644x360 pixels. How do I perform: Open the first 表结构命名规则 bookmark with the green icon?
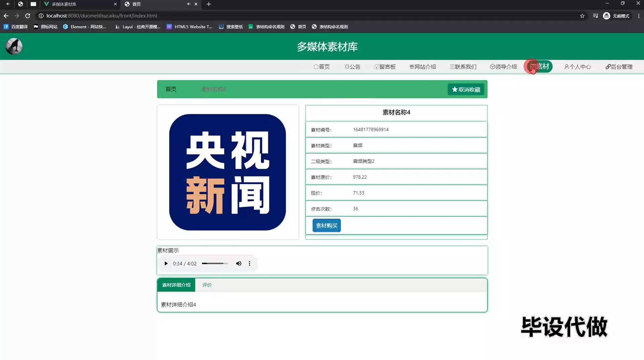(x=267, y=27)
